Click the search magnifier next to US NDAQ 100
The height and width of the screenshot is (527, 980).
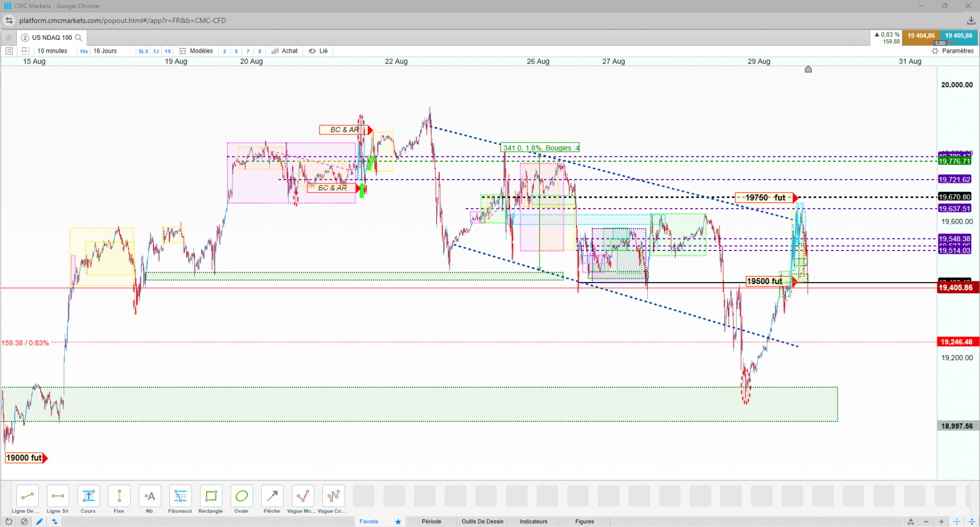[x=78, y=38]
